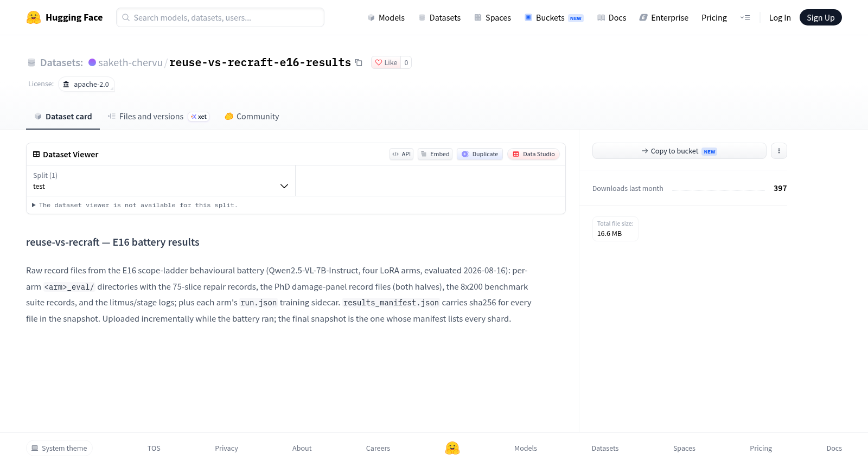Click the reuse-vs-recraft-e16-results dataset name
Viewport: 868px width, 467px height.
260,62
